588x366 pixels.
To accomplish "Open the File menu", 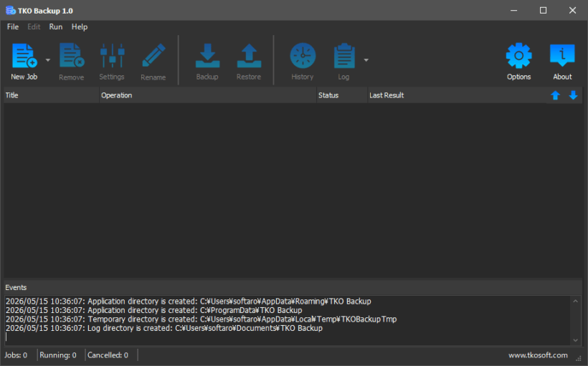I will [x=13, y=27].
